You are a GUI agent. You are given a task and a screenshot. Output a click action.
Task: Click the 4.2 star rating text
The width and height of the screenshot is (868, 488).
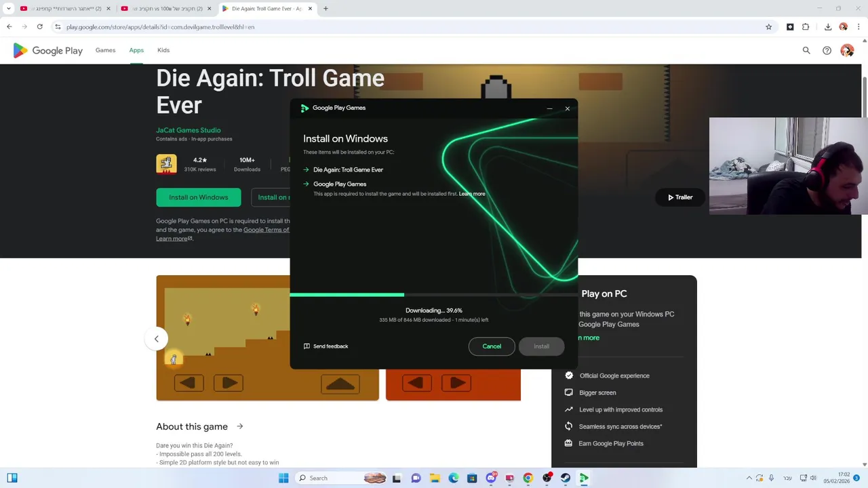tap(200, 160)
